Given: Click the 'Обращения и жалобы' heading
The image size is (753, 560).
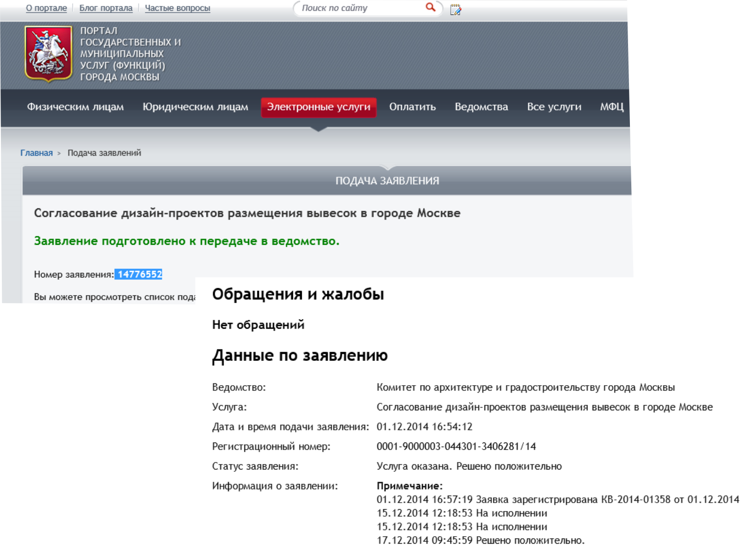Looking at the screenshot, I should click(x=298, y=294).
